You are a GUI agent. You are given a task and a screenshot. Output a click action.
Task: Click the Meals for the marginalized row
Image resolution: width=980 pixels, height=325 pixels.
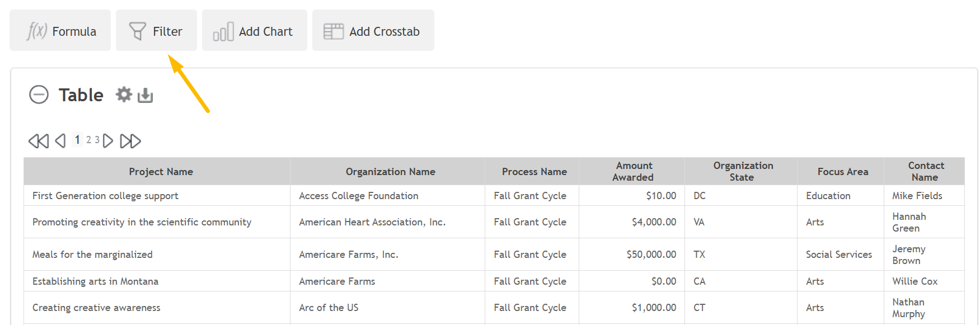tap(494, 255)
